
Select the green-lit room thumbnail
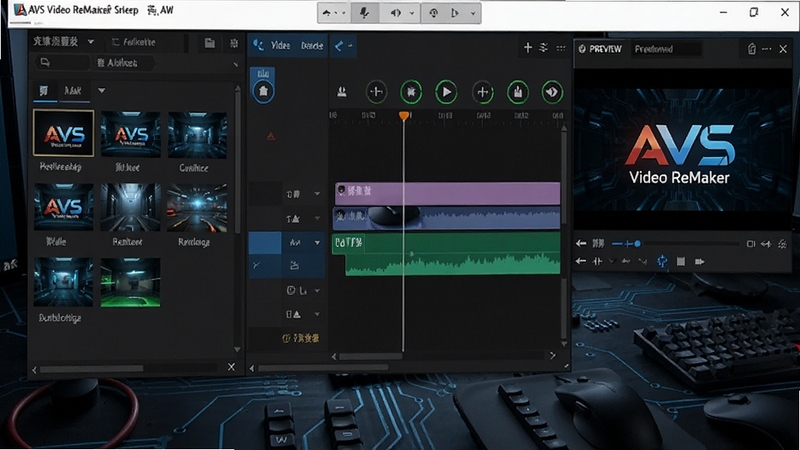pos(131,282)
